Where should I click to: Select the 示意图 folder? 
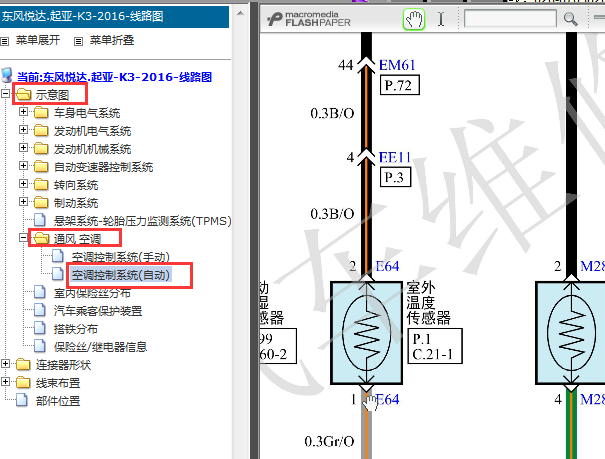pos(52,95)
